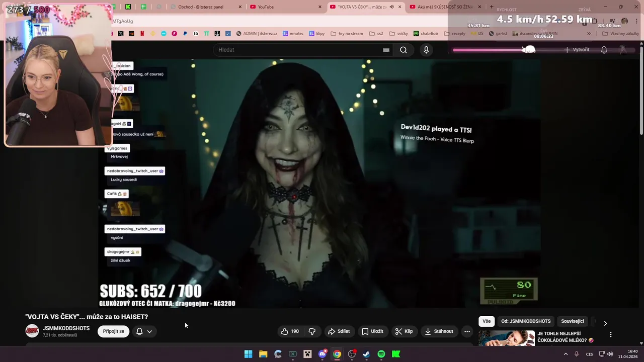Like the video with thumbs up

point(290,331)
